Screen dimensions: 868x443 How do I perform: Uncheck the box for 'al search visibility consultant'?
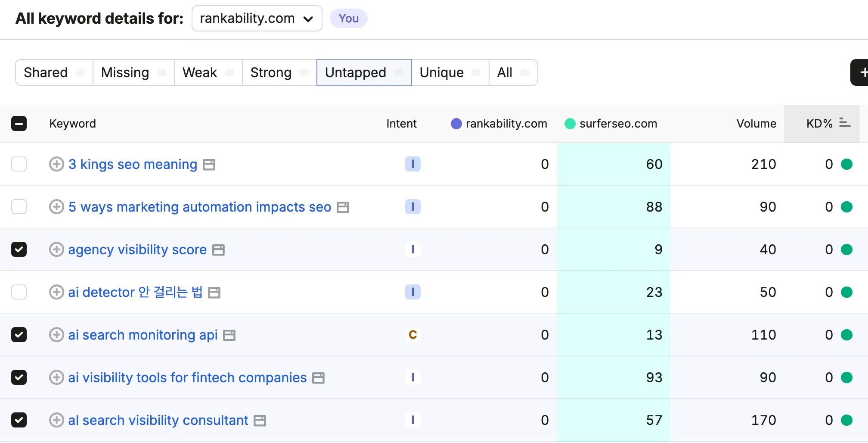pos(19,420)
